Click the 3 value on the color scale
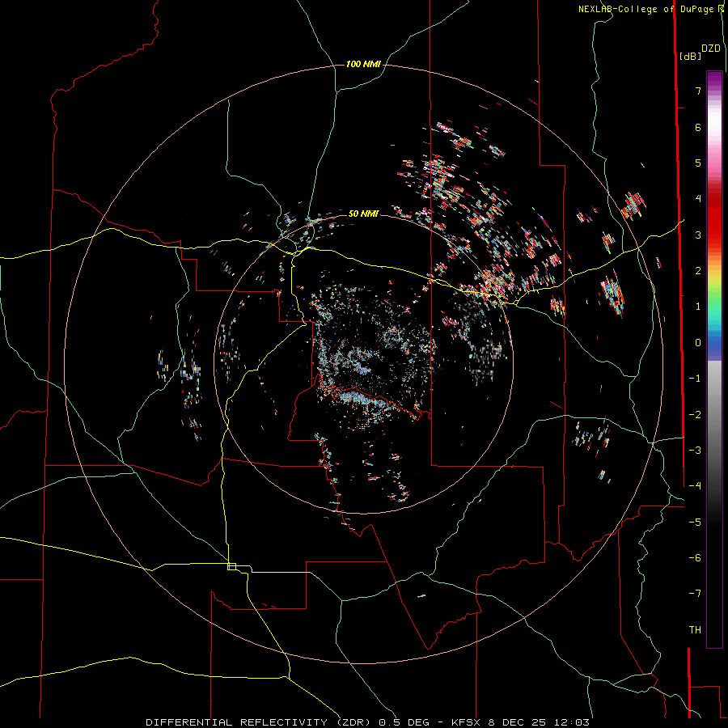Image resolution: width=728 pixels, height=728 pixels. (698, 235)
